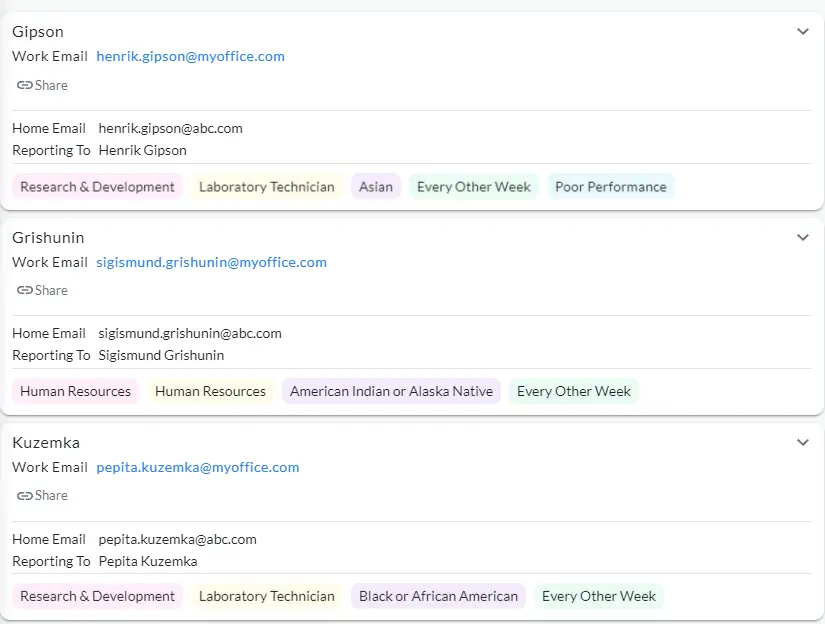Expand the Grishunin card details
The image size is (825, 624).
(x=802, y=237)
